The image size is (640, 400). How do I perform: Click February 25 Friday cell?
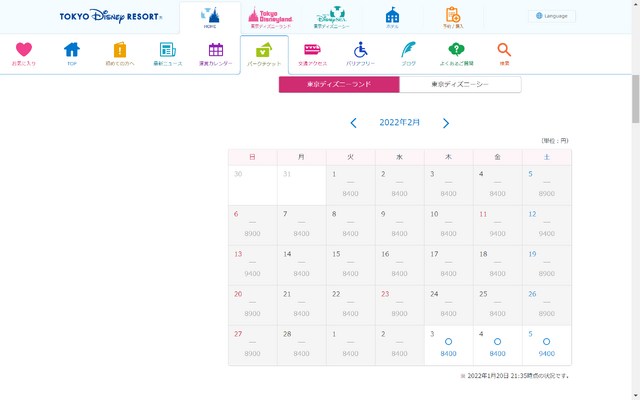[x=498, y=305]
